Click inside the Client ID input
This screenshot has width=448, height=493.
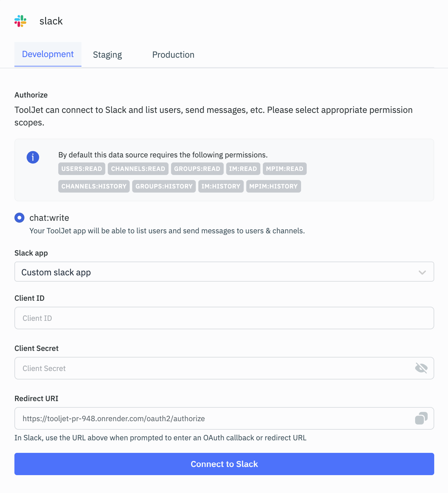coord(224,318)
